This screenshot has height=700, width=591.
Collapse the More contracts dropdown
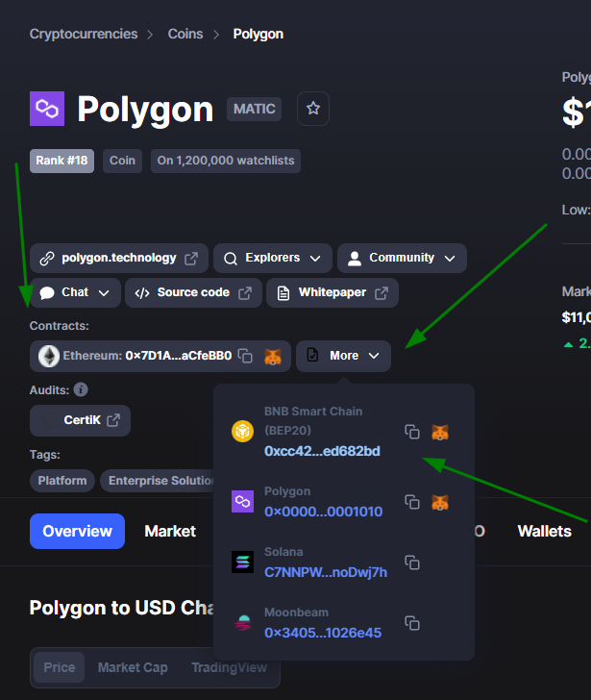pyautogui.click(x=343, y=356)
